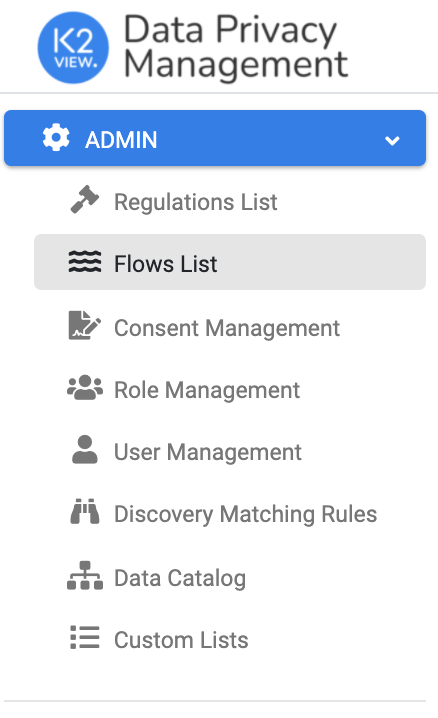The image size is (438, 718).
Task: Click the list icon for Custom Lists
Action: pyautogui.click(x=85, y=637)
